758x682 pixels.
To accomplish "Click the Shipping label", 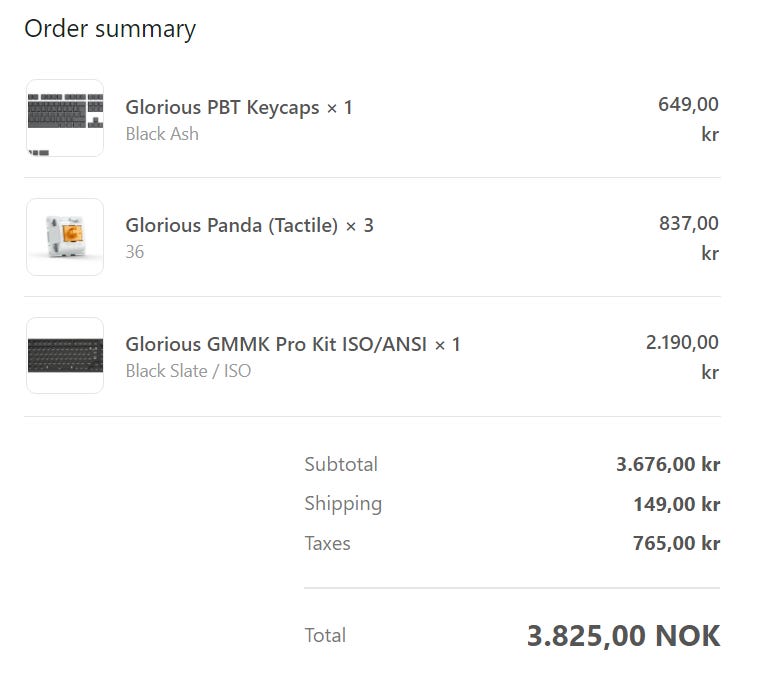I will coord(343,504).
